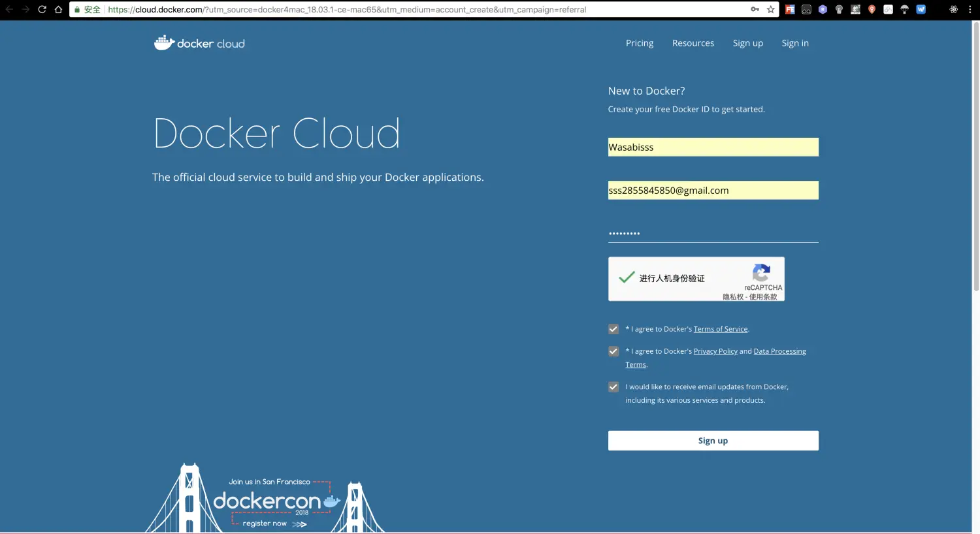Uncheck the Privacy Policy agreement checkbox
Image resolution: width=980 pixels, height=534 pixels.
tap(613, 351)
